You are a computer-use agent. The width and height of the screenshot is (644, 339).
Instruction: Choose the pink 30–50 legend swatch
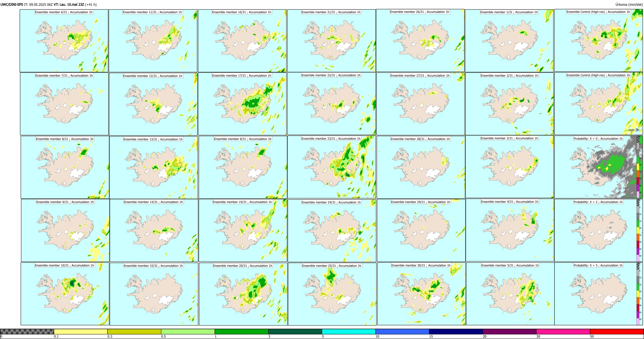(563, 332)
